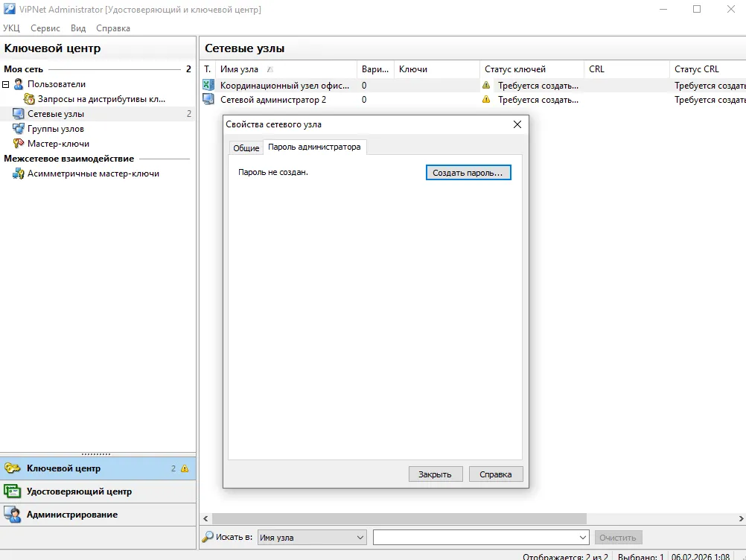Click the Пользователи user icon in tree

19,84
